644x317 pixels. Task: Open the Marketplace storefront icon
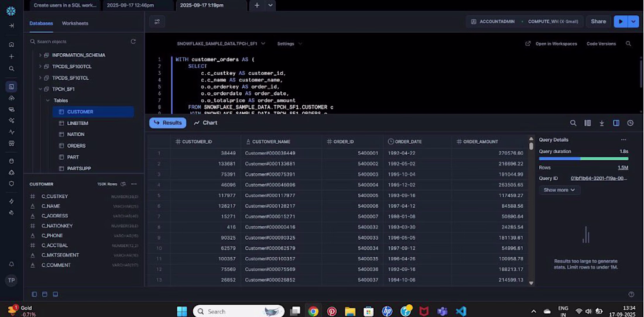tap(12, 143)
